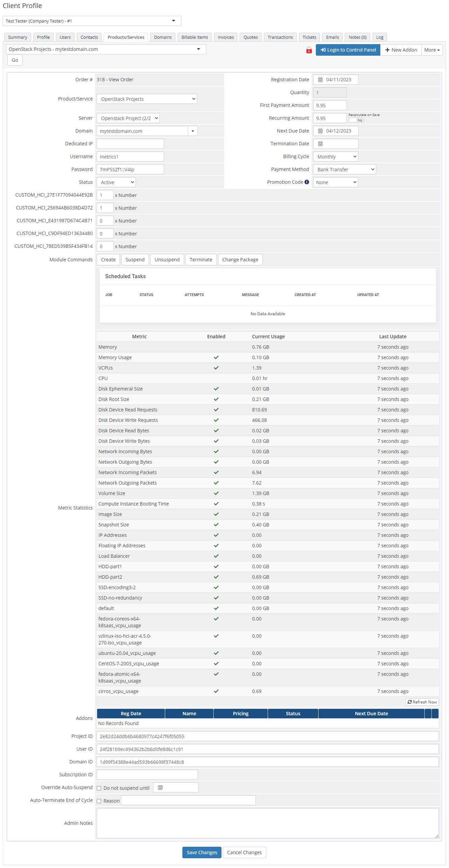Viewport: 449px width, 868px height.
Task: Click the CUSTOM_HCI_27E1F77094044E92B number field
Action: pyautogui.click(x=105, y=195)
